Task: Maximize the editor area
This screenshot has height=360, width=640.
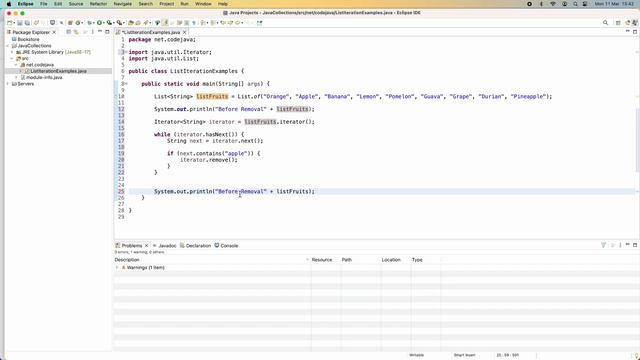Action: [x=635, y=32]
